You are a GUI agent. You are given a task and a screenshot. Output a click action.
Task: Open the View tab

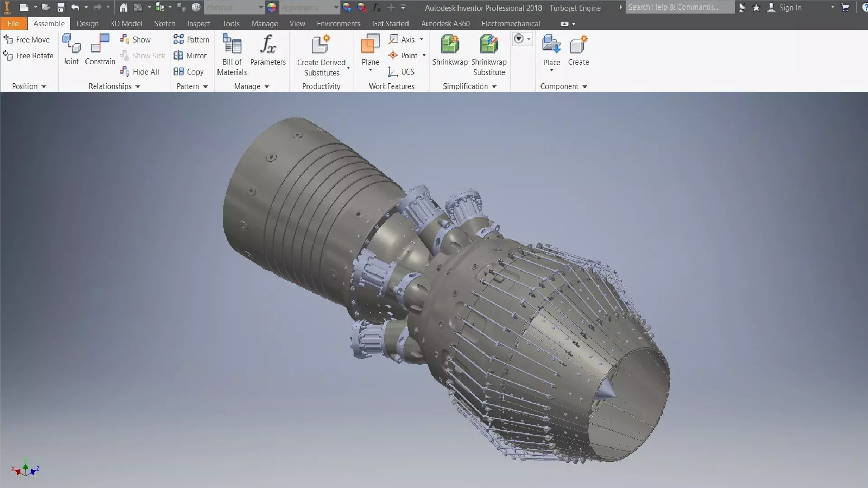(x=297, y=23)
